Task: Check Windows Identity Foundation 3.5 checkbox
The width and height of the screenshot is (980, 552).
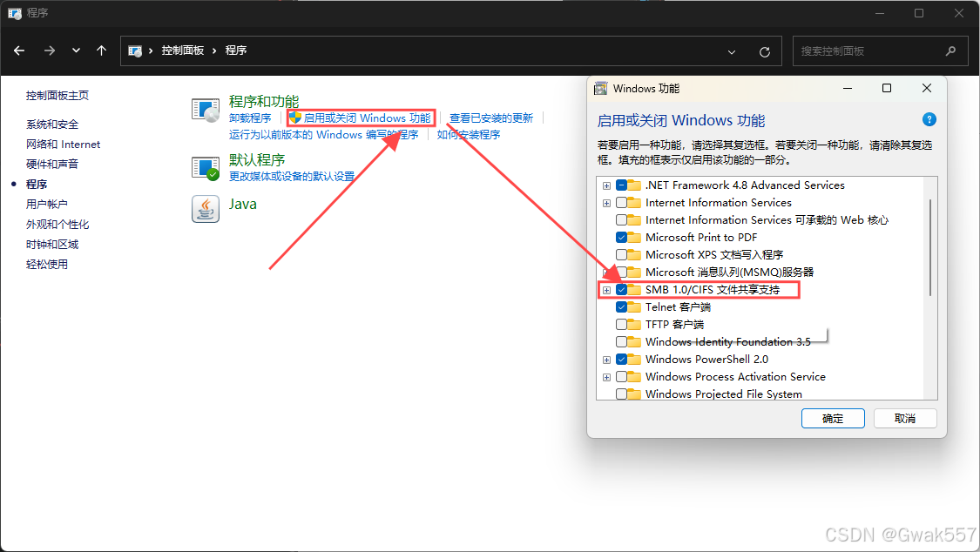Action: (x=621, y=342)
